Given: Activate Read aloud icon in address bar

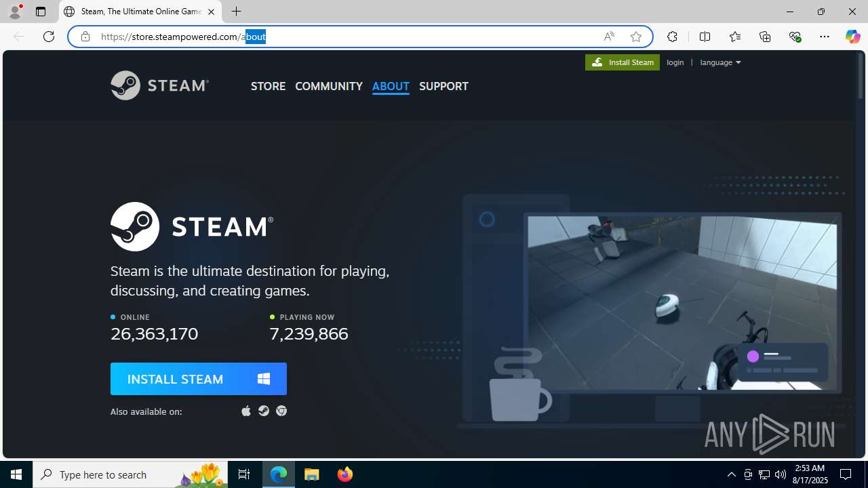Looking at the screenshot, I should (x=609, y=37).
